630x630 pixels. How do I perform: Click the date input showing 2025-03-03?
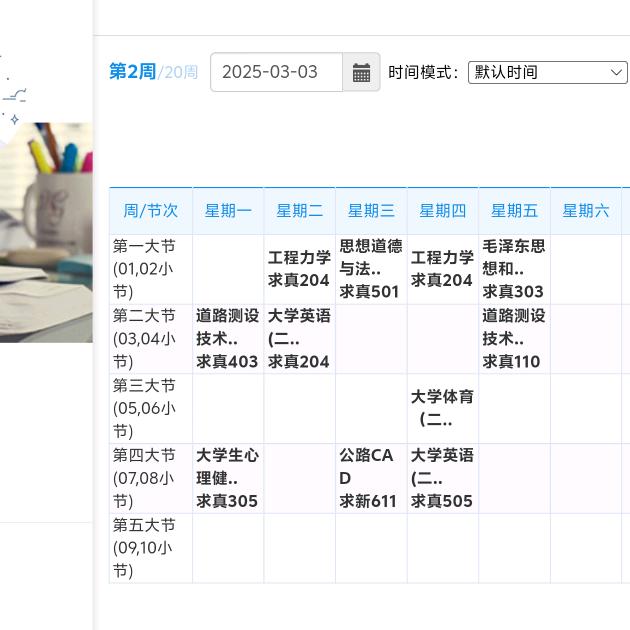tap(276, 72)
